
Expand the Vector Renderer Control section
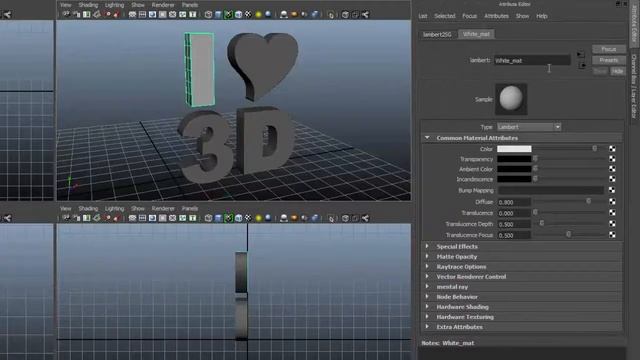[427, 276]
